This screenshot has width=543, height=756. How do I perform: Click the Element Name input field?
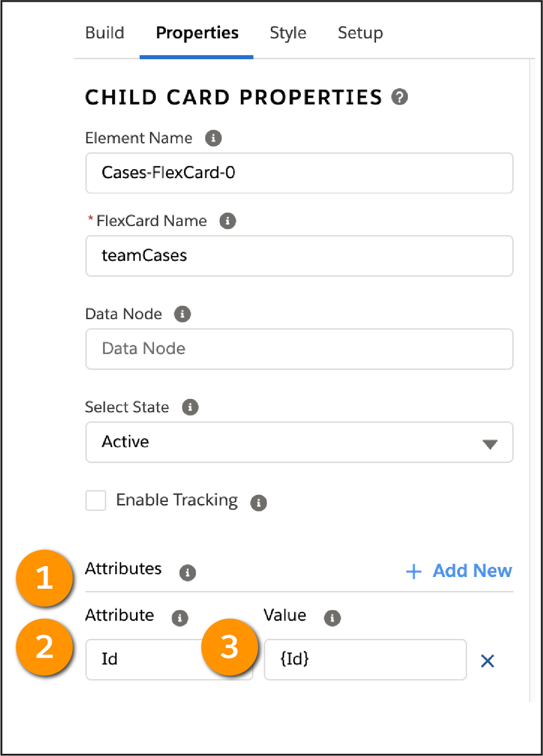coord(299,173)
